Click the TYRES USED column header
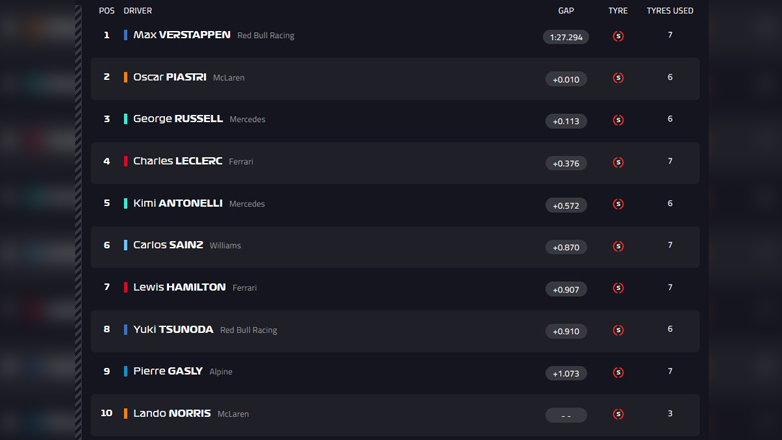The height and width of the screenshot is (440, 782). pyautogui.click(x=669, y=11)
